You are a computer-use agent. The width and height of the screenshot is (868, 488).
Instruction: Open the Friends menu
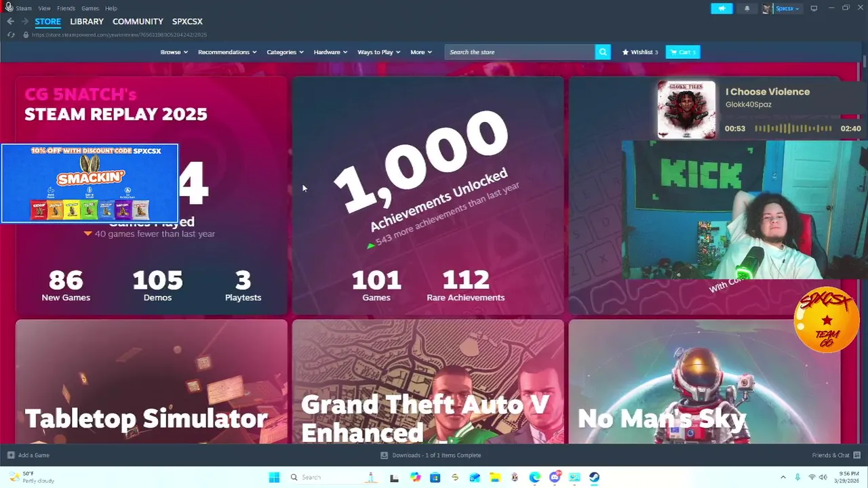coord(66,8)
